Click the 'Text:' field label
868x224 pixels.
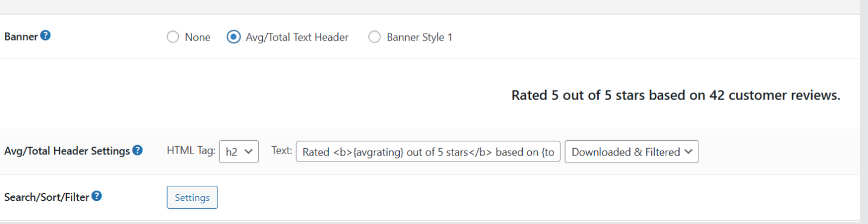point(282,151)
